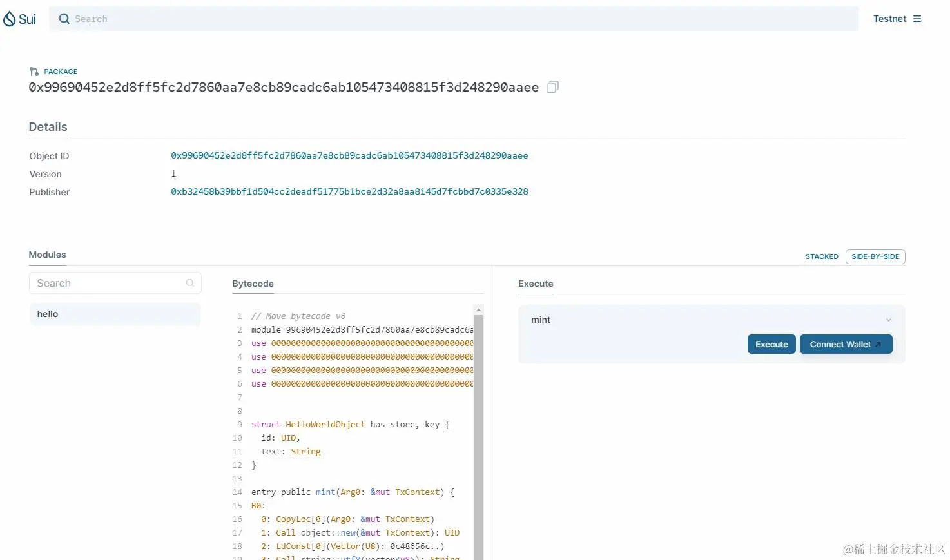Select the Execute tab
The width and height of the screenshot is (950, 560).
(x=536, y=284)
